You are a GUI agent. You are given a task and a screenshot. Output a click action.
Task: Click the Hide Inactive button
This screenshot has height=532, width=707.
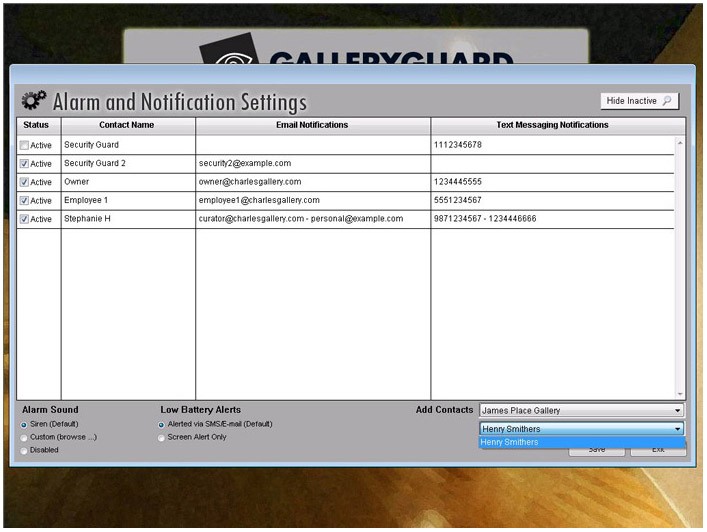640,101
